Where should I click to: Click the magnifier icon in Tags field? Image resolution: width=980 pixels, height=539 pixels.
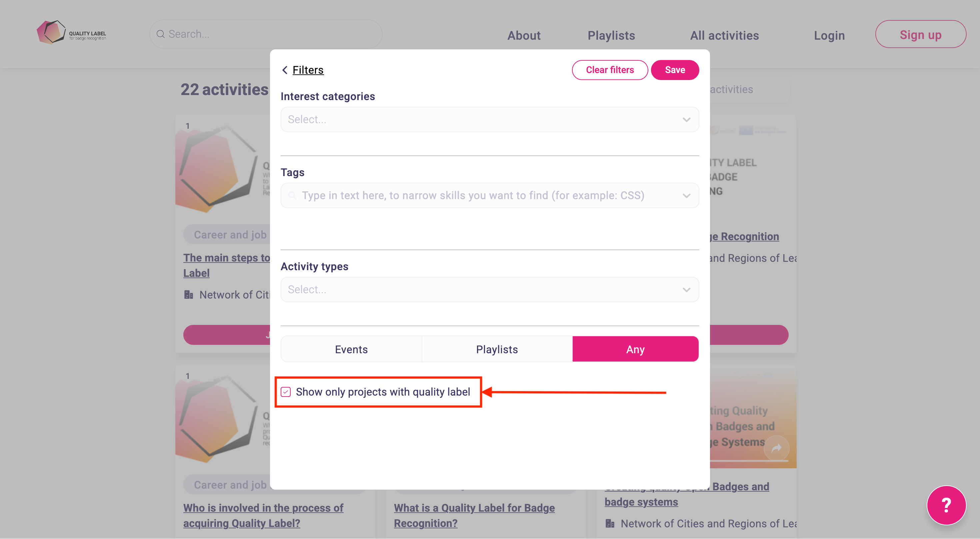click(292, 196)
